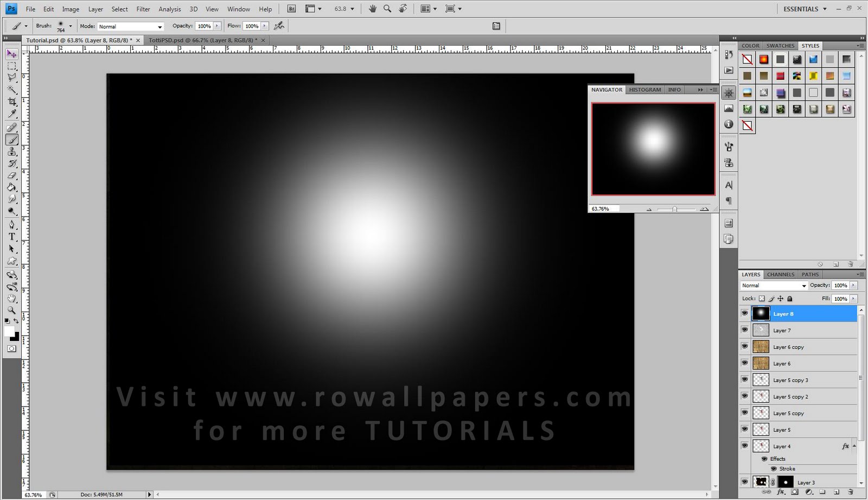
Task: Toggle visibility of Layer 6 copy
Action: click(744, 346)
